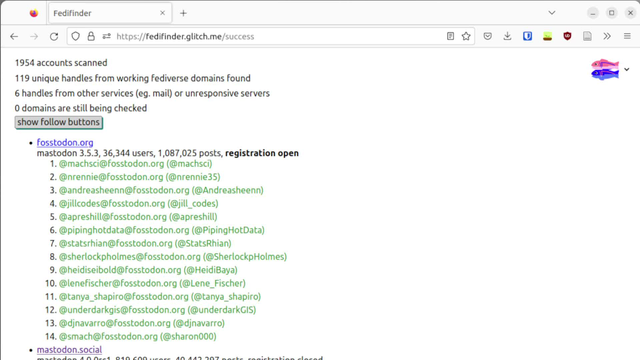This screenshot has height=360, width=640.
Task: Select the @jillcodes@fosstodon.org handle
Action: click(112, 203)
